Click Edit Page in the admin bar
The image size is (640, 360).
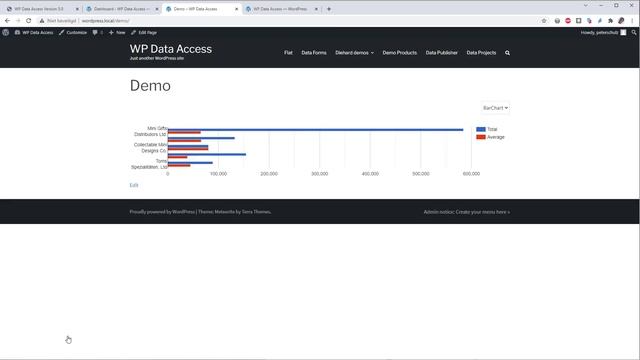[144, 32]
